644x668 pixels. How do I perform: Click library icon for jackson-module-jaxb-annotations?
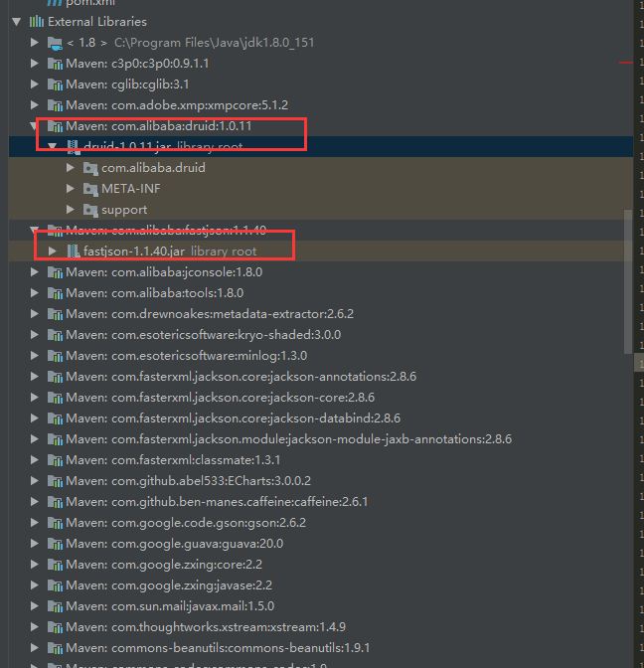[55, 439]
